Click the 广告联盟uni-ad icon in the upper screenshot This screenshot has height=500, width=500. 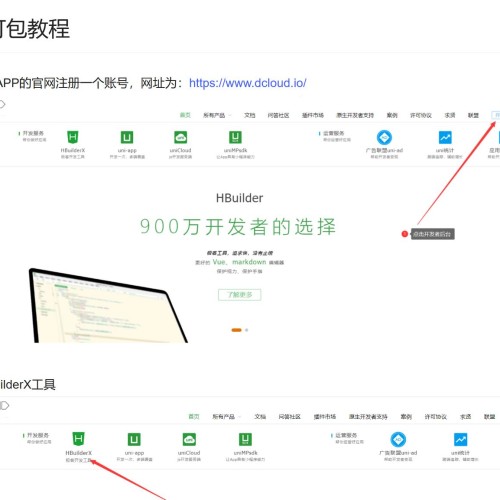point(384,137)
